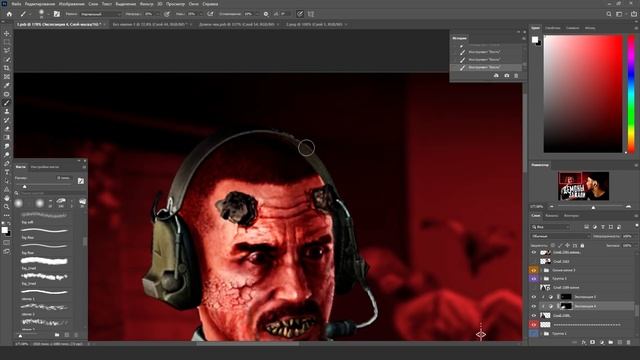Create snapshot with History panel camera icon
Image resolution: width=640 pixels, height=360 pixels.
coord(507,76)
